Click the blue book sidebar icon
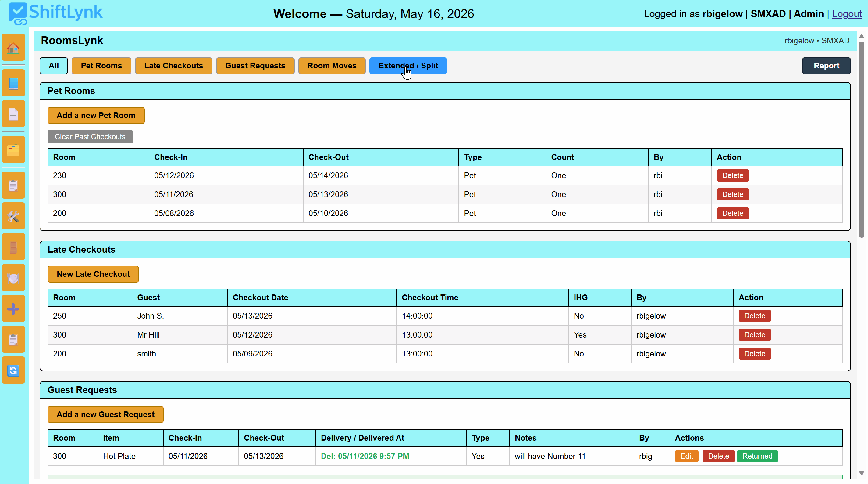Image resolution: width=868 pixels, height=484 pixels. click(x=13, y=83)
